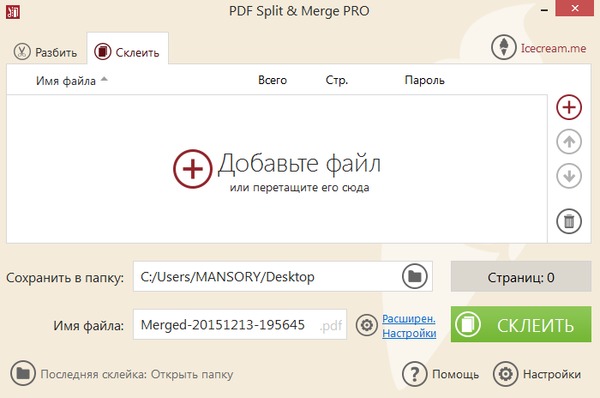The width and height of the screenshot is (600, 398).
Task: Click the red plus add-file icon in sidebar
Action: (x=569, y=107)
